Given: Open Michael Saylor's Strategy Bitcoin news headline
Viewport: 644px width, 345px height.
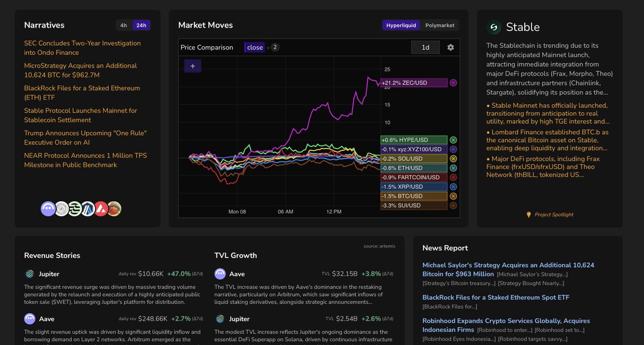Looking at the screenshot, I should [508, 269].
